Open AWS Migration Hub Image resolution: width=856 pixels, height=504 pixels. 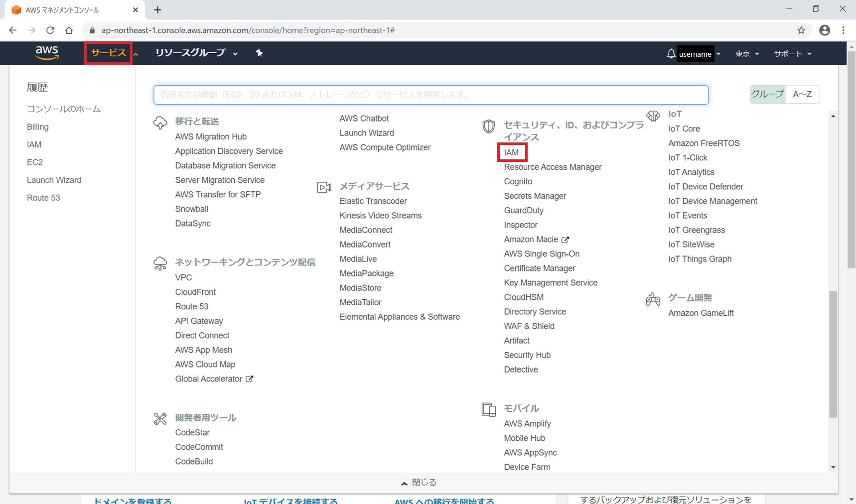211,136
